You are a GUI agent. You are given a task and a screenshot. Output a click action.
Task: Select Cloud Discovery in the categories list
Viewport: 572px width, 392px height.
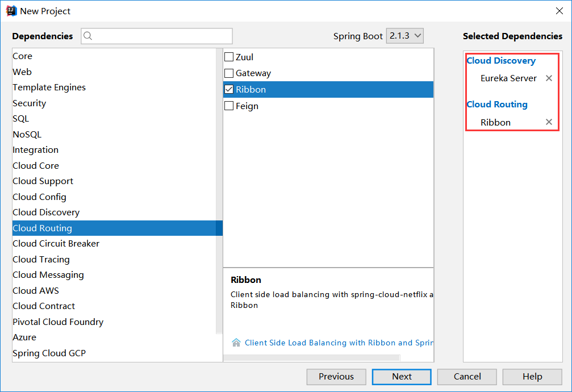[114, 212]
